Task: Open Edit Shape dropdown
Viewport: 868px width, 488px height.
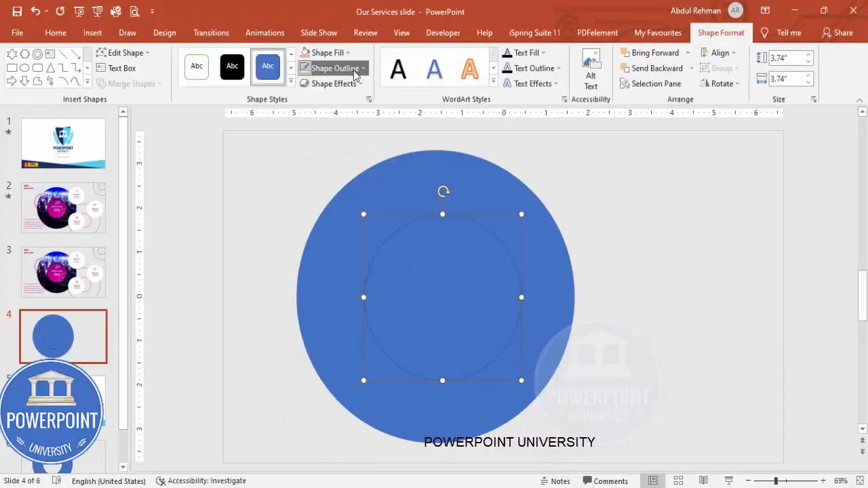Action: coord(123,53)
